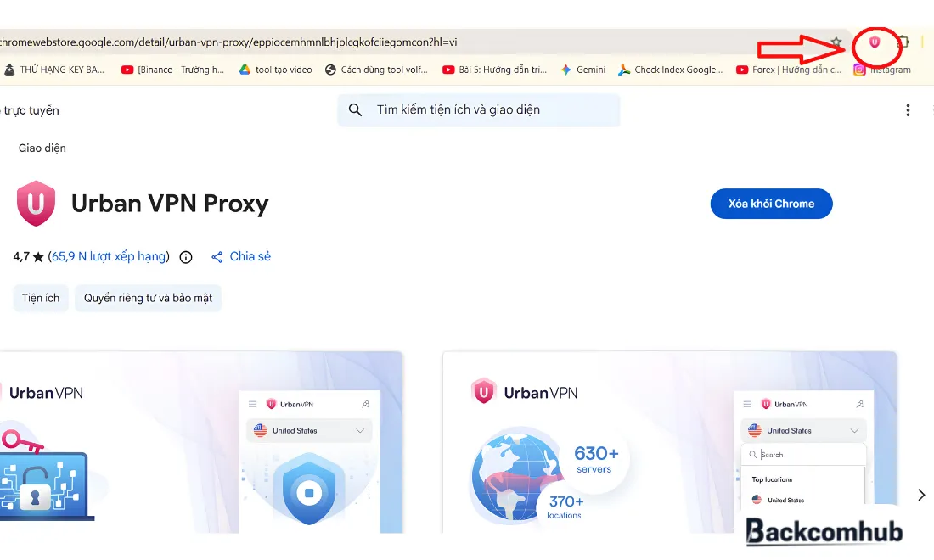Click the browser address bar URL
Screen dimensions: 934x560
pyautogui.click(x=228, y=42)
